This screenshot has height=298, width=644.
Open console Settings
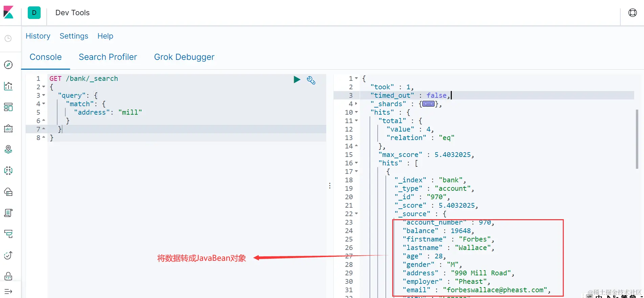click(x=74, y=36)
